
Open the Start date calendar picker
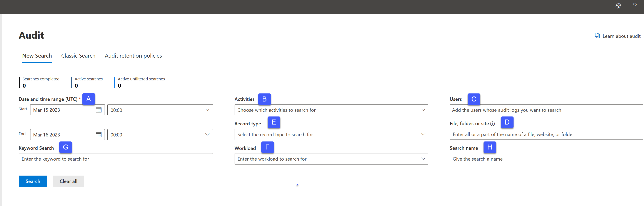coord(99,110)
